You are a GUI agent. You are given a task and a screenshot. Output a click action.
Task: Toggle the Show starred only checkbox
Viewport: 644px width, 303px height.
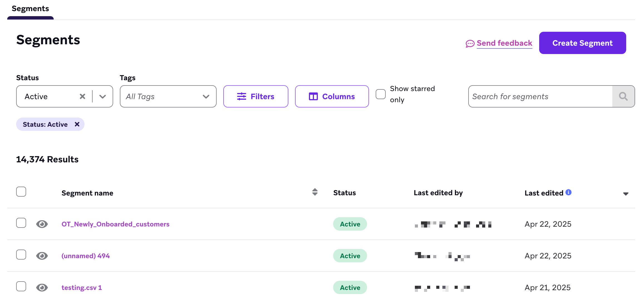pyautogui.click(x=381, y=94)
